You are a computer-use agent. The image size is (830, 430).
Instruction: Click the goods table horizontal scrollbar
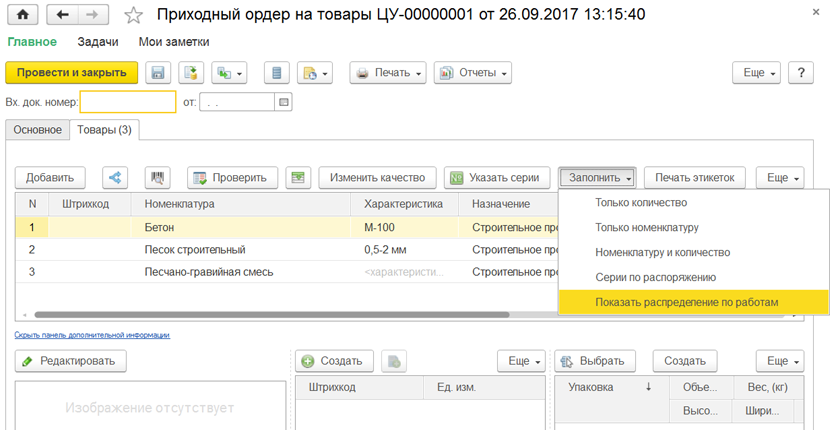(x=272, y=315)
